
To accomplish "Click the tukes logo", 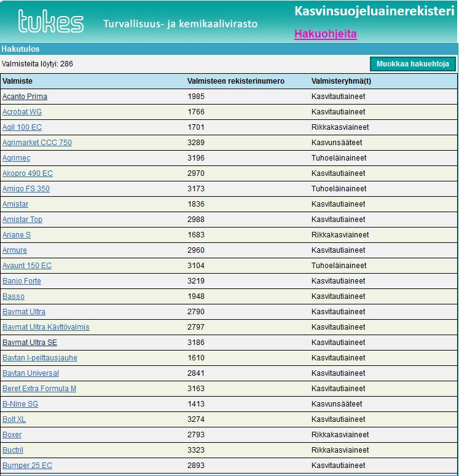I will point(50,21).
